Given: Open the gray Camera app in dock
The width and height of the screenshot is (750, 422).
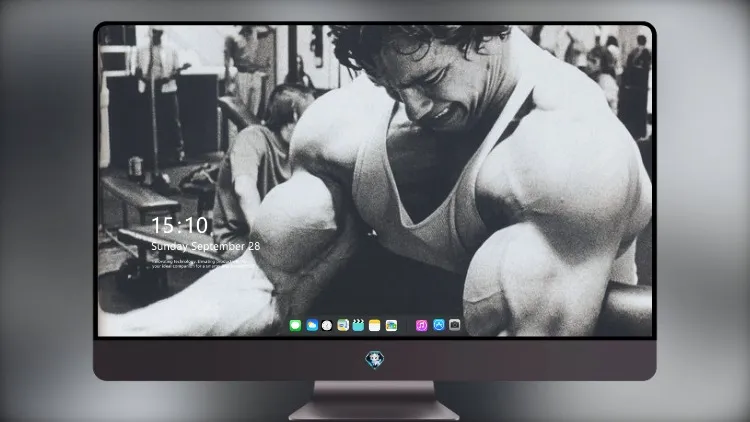Looking at the screenshot, I should (454, 325).
